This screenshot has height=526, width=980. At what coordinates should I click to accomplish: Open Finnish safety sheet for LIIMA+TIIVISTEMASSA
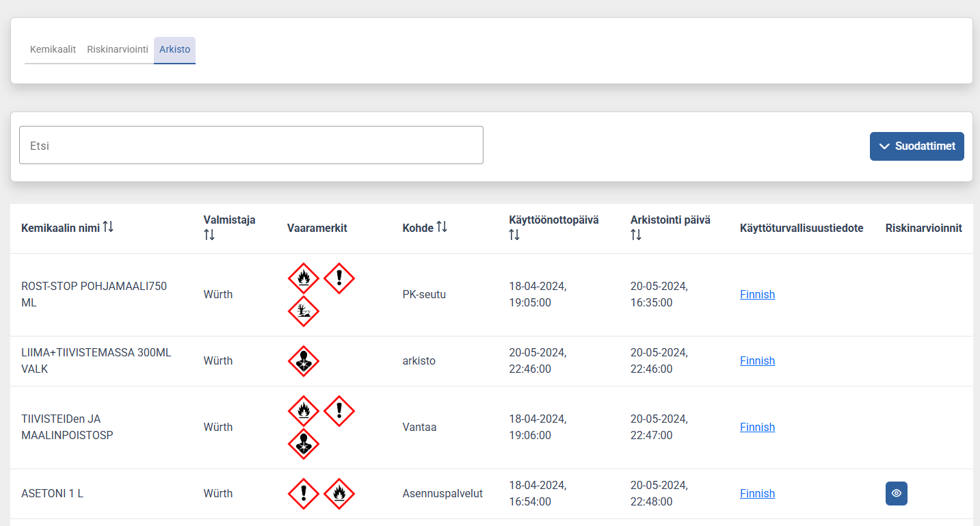point(757,360)
